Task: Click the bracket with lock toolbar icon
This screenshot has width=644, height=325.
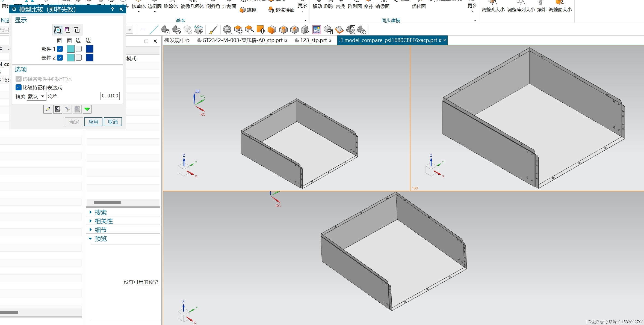Action: 166,29
